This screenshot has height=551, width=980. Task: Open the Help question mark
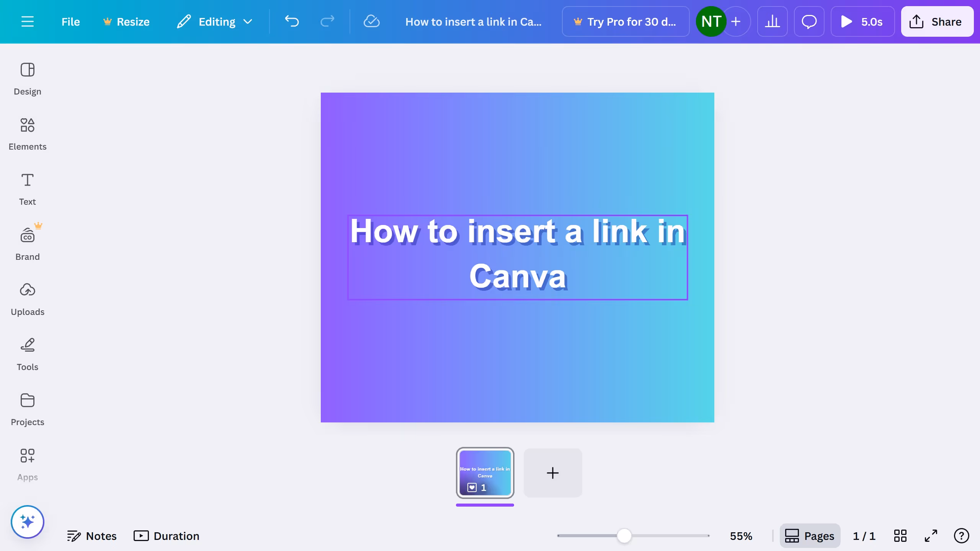961,536
